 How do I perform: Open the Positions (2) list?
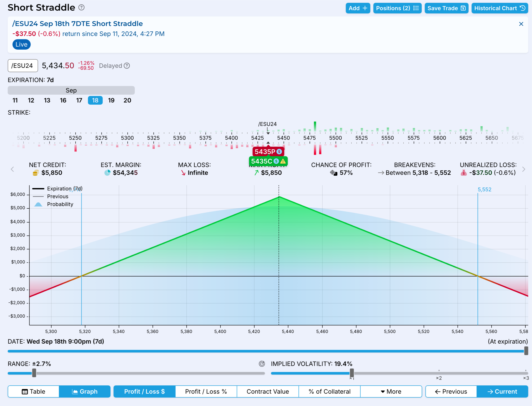[397, 8]
